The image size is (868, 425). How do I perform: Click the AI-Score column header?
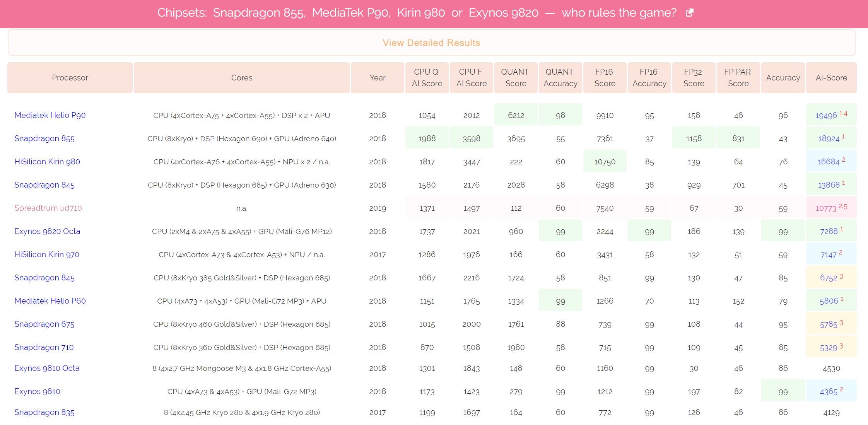pos(831,78)
